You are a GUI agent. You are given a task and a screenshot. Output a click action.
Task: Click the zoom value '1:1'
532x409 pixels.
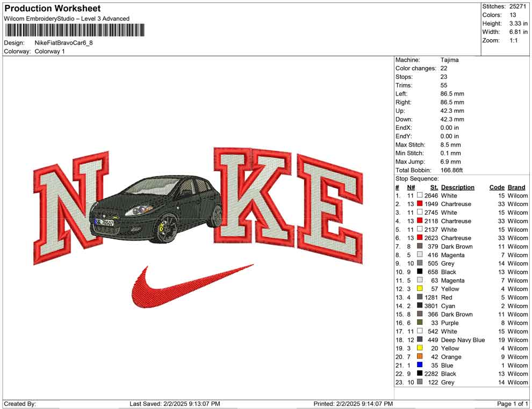(514, 40)
